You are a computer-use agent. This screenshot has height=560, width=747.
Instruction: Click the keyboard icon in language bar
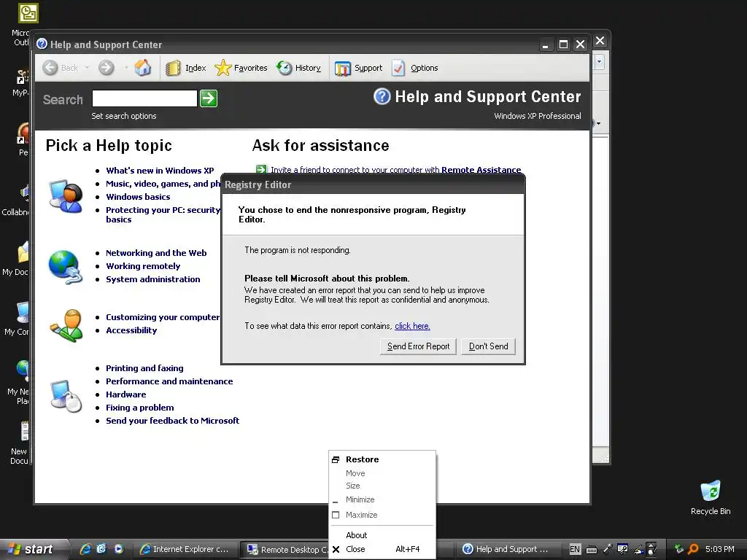coord(591,550)
